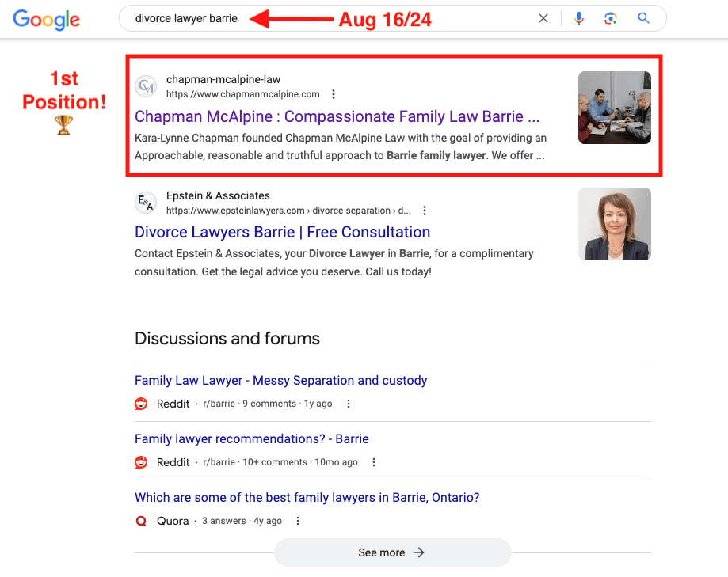Open Chapman McAlpine Compassionate Family Law link

(x=337, y=116)
